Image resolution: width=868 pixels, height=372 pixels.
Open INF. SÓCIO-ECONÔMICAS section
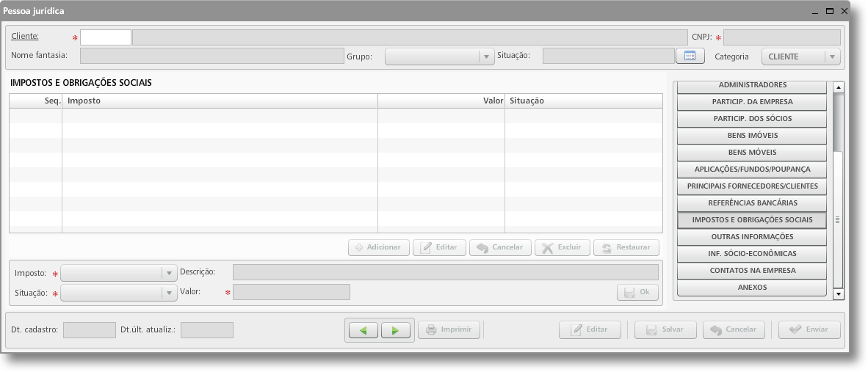pyautogui.click(x=752, y=254)
